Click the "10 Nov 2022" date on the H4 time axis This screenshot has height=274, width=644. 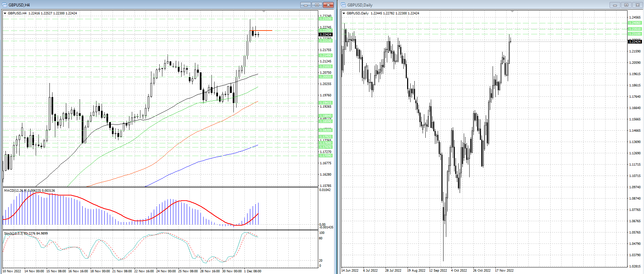[12, 271]
